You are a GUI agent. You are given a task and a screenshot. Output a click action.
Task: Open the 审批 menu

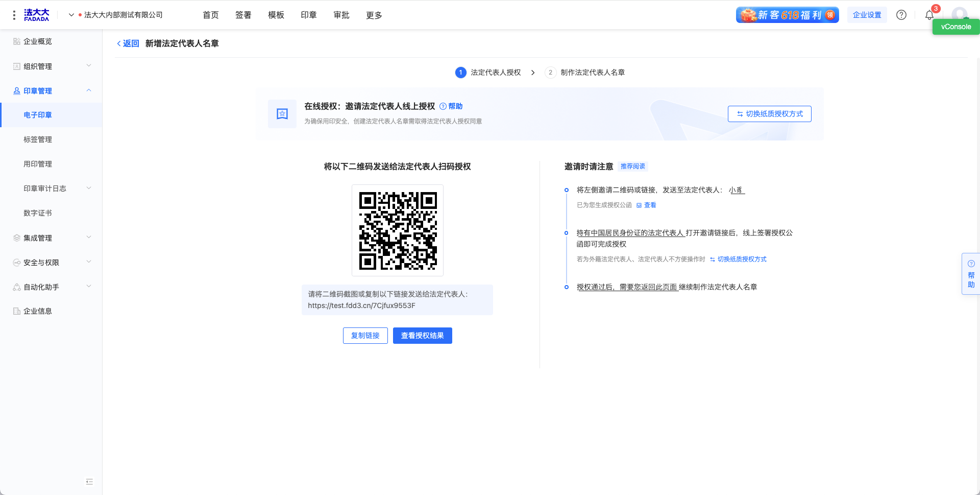(341, 15)
